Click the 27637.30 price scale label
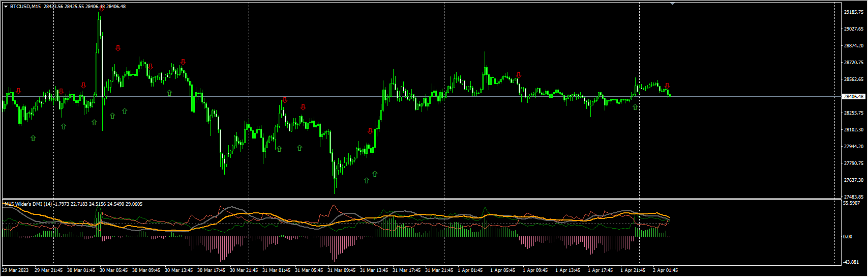868x277 pixels. [854, 180]
